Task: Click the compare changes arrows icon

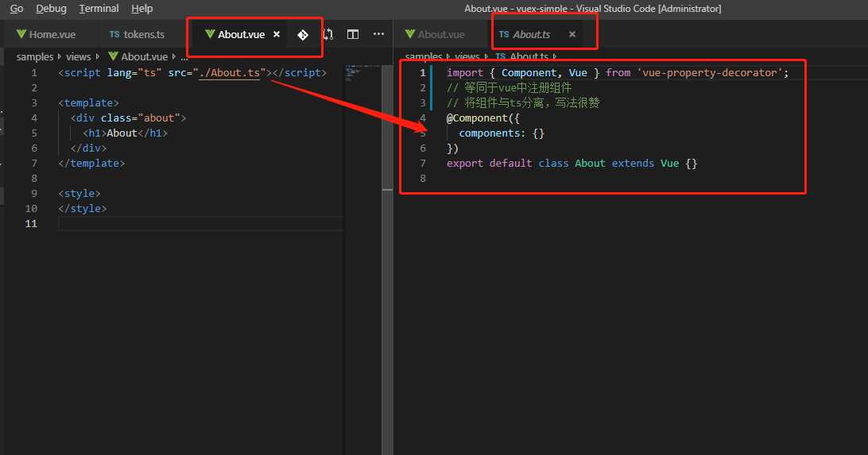Action: point(327,34)
